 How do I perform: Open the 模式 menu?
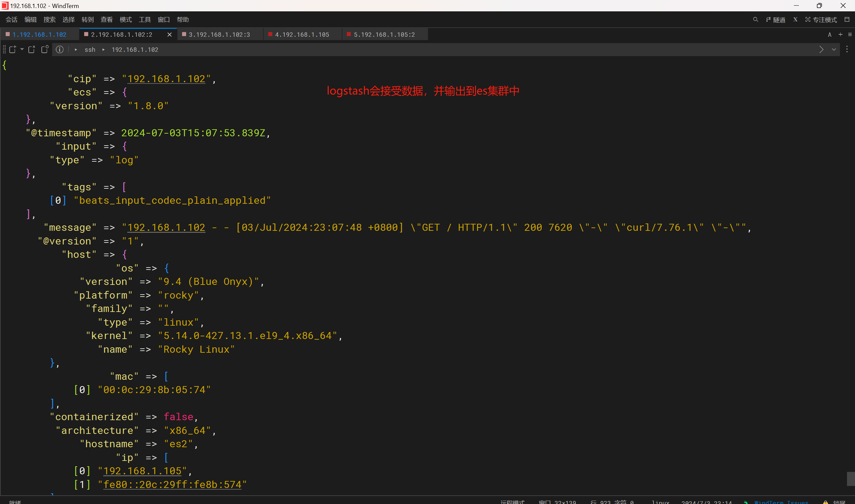pyautogui.click(x=126, y=20)
